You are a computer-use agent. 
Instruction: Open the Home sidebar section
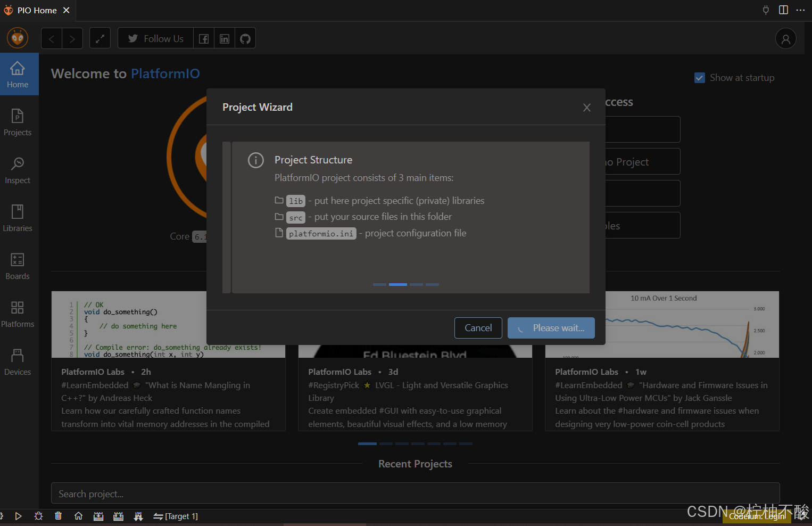tap(19, 74)
